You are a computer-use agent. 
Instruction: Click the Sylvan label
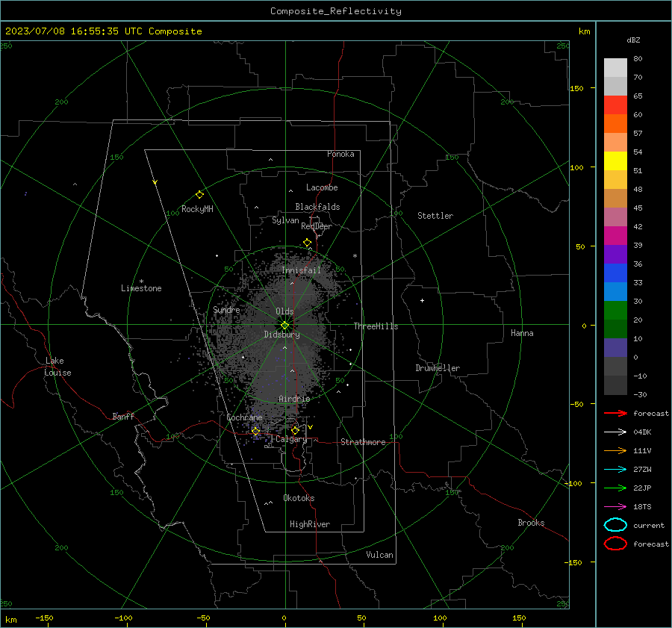tap(285, 220)
